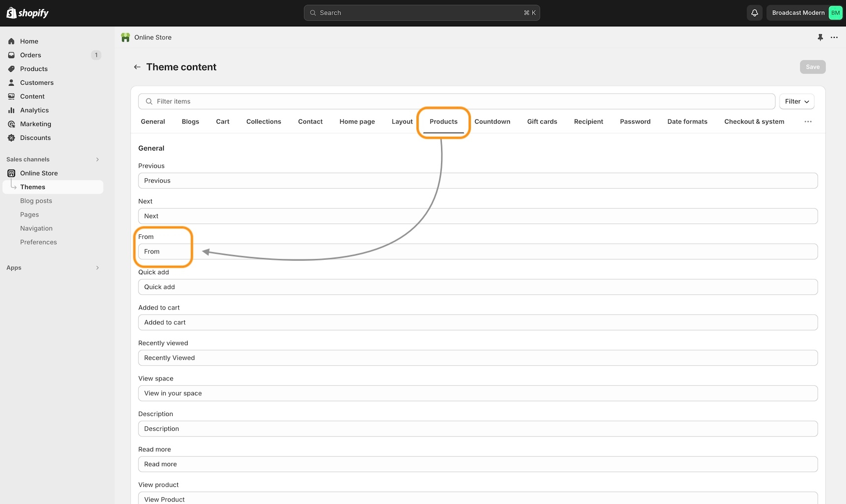Select the Checkout & system tab
846x504 pixels.
tap(754, 122)
